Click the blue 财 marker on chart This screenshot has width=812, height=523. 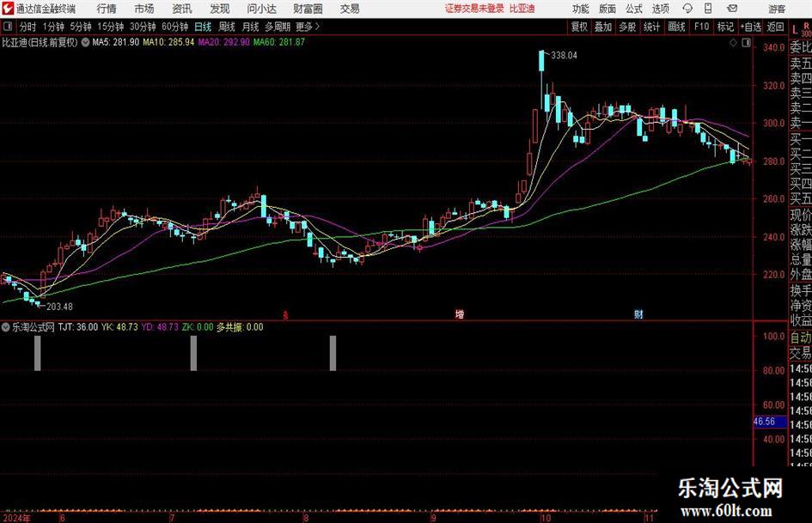pyautogui.click(x=638, y=314)
